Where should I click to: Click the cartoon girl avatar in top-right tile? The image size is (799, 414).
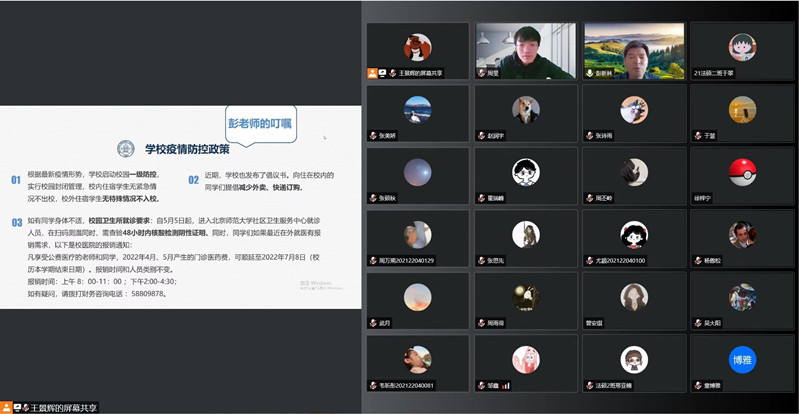(741, 46)
